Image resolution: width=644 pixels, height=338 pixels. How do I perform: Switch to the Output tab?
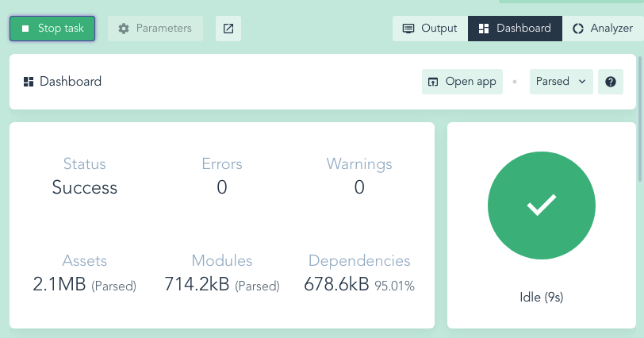(430, 29)
